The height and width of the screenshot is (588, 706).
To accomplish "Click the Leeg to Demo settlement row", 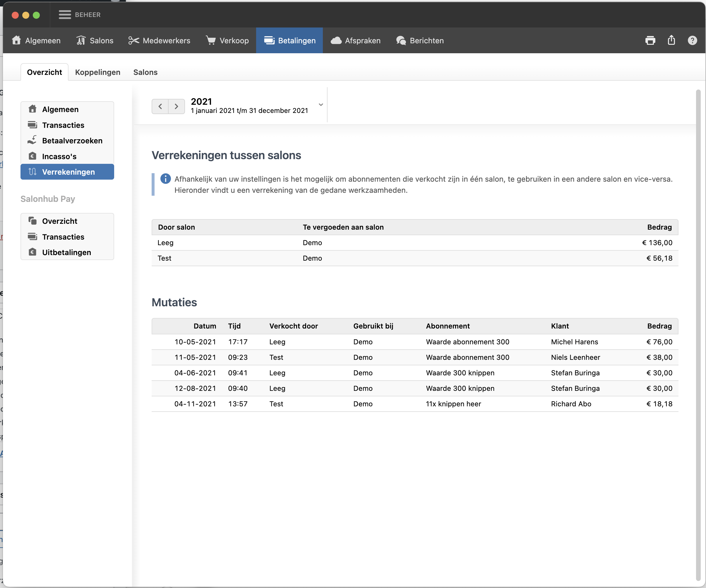I will [414, 243].
